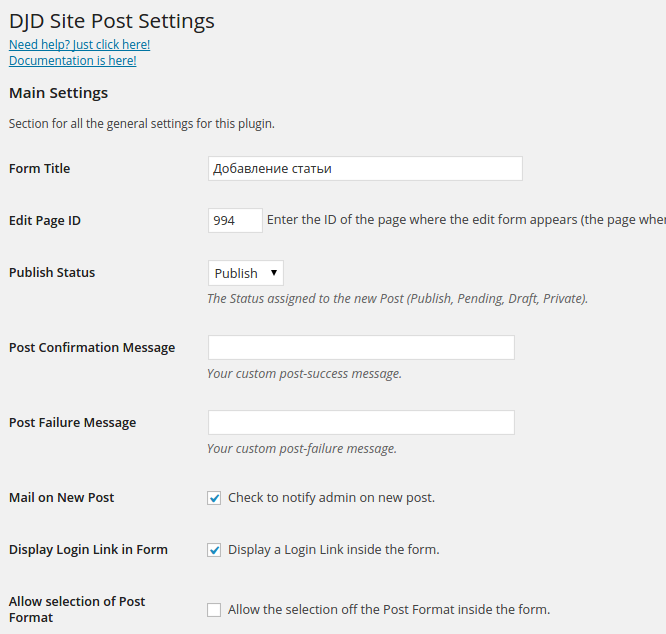Image resolution: width=666 pixels, height=634 pixels.
Task: Click the 'Display a Login Link inside the form.' label
Action: point(333,550)
